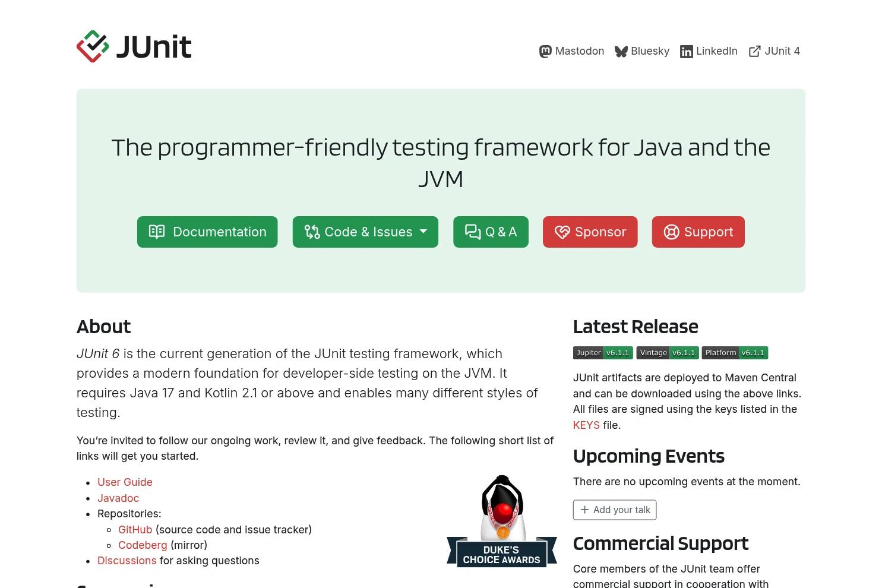Open the Mastodon link text

(x=580, y=51)
